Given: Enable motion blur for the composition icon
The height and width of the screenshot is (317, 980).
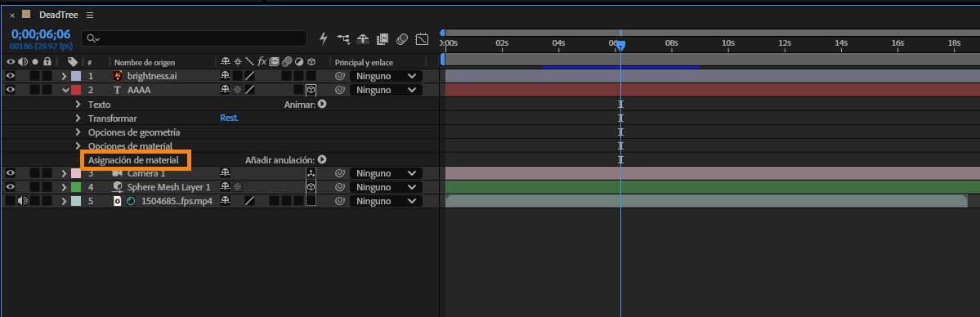Looking at the screenshot, I should (x=402, y=38).
